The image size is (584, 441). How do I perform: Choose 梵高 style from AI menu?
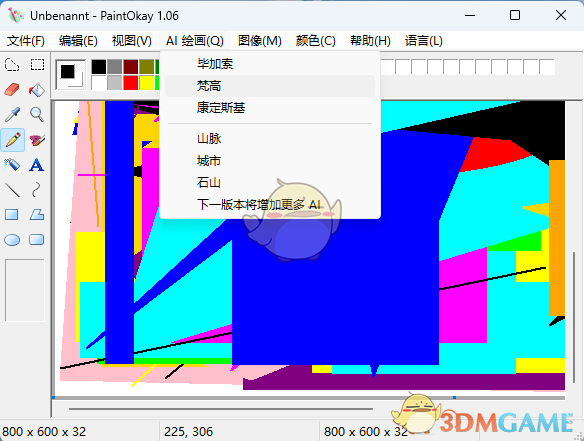[270, 86]
